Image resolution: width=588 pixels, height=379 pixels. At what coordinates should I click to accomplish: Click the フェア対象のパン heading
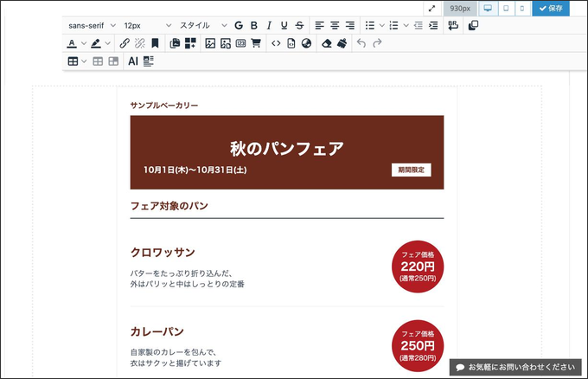coord(169,206)
